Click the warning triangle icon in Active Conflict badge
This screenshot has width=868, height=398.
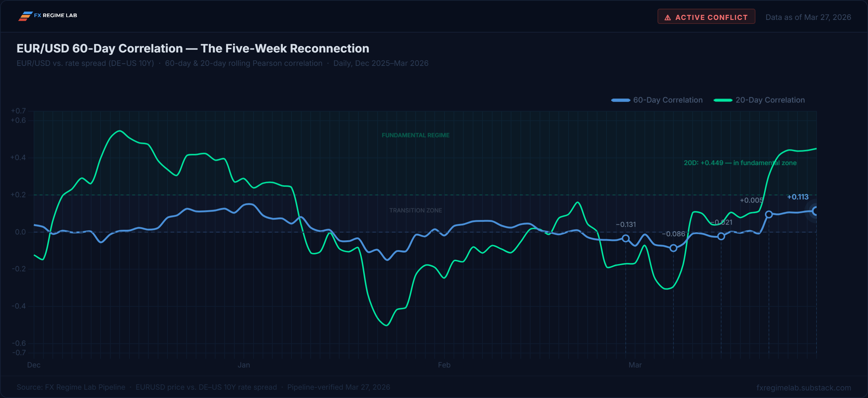[x=668, y=17]
